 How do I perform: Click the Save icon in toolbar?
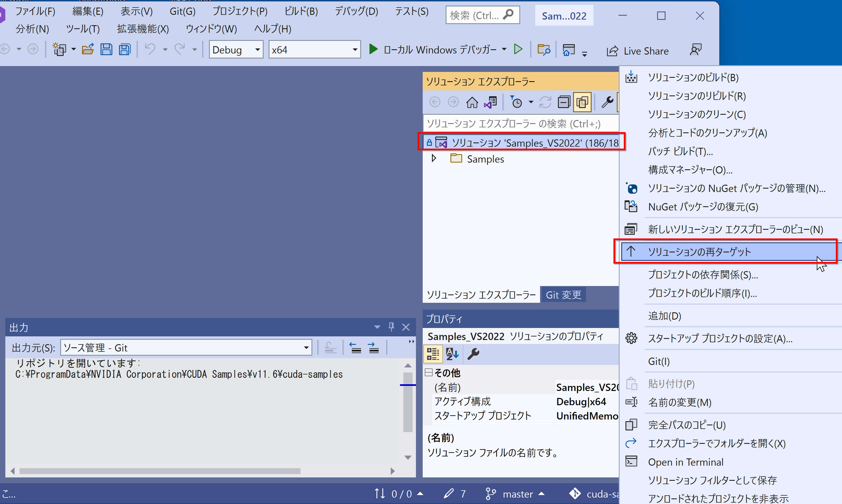tap(106, 50)
